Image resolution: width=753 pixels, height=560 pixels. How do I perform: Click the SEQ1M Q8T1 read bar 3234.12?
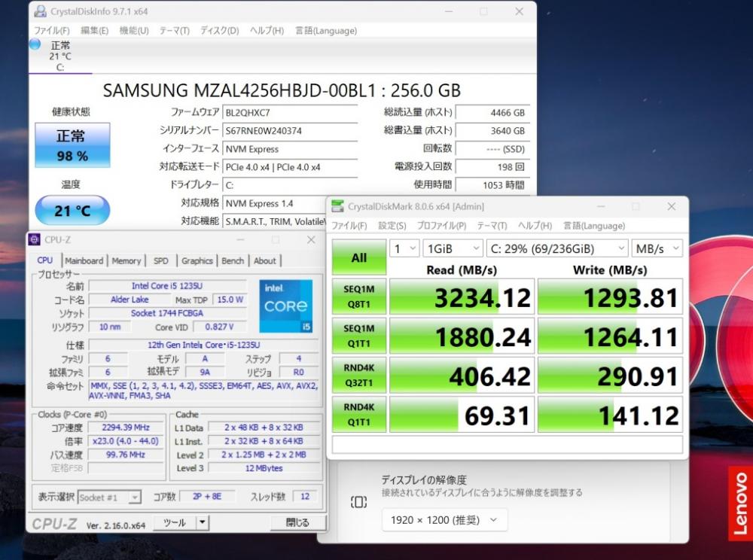462,297
